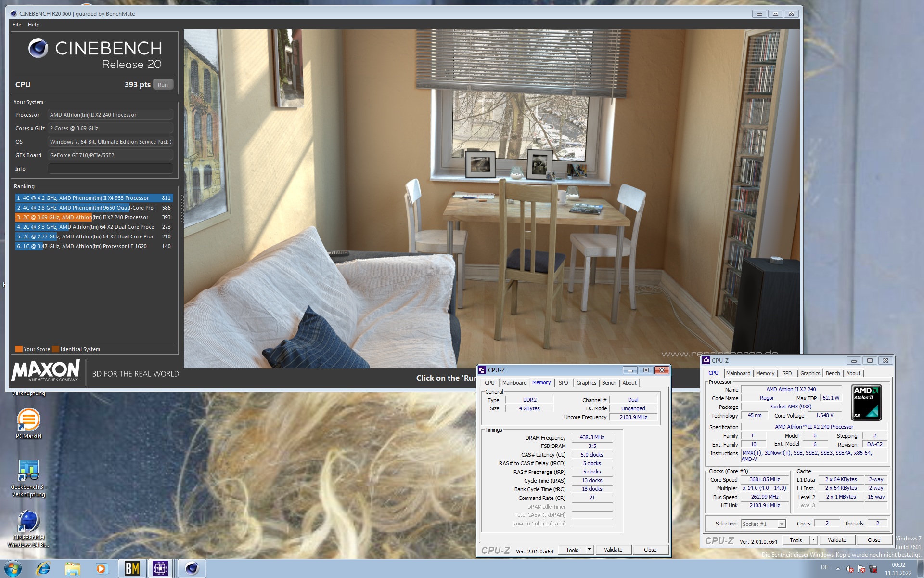Viewport: 924px width, 578px height.
Task: Open SPD tab in right CPU-Z window
Action: click(x=787, y=373)
